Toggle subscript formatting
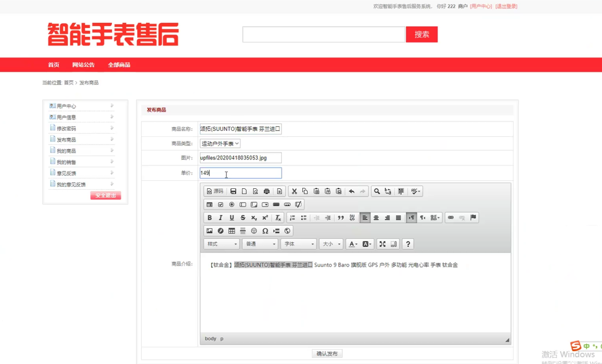 click(x=254, y=218)
